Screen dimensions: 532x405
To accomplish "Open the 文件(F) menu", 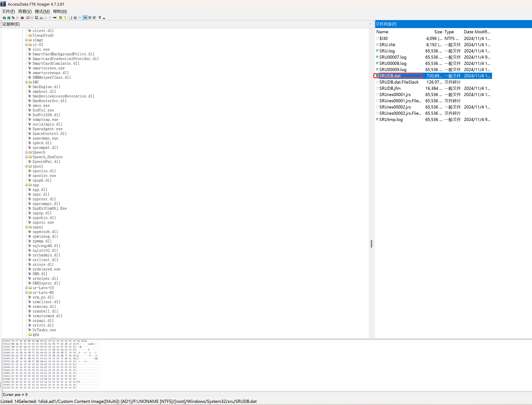I will pos(8,11).
